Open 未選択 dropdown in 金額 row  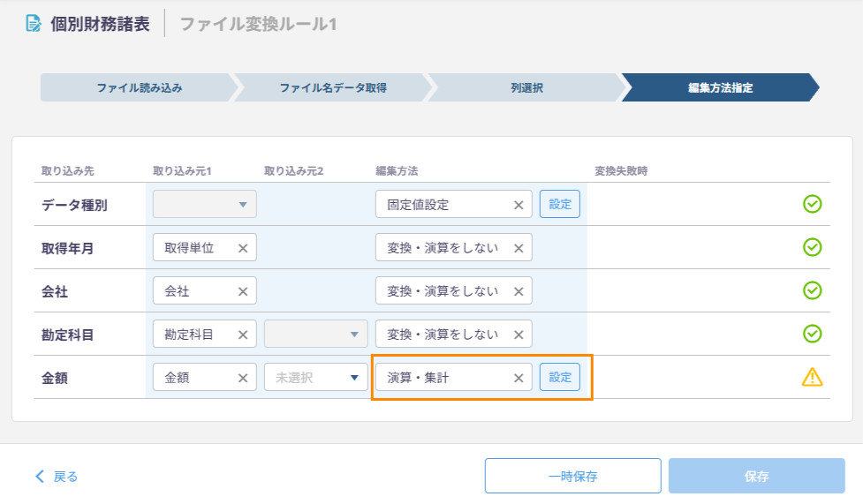pyautogui.click(x=316, y=378)
